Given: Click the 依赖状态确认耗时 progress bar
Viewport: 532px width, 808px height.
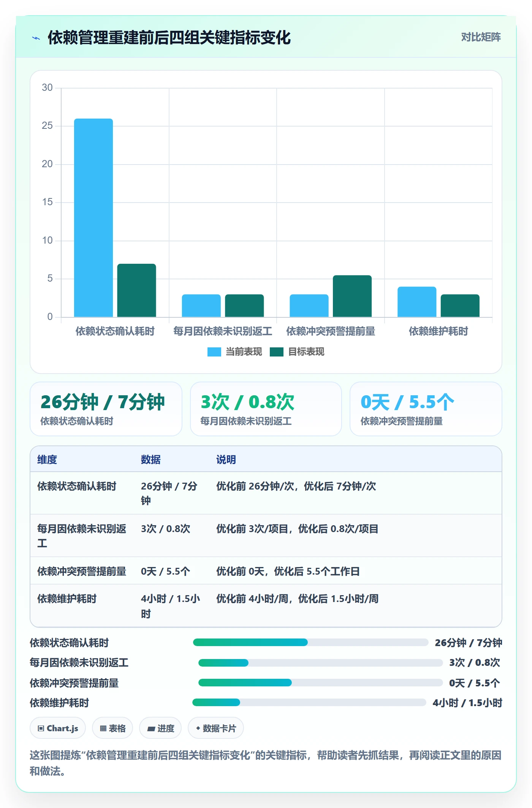Looking at the screenshot, I should [x=311, y=643].
